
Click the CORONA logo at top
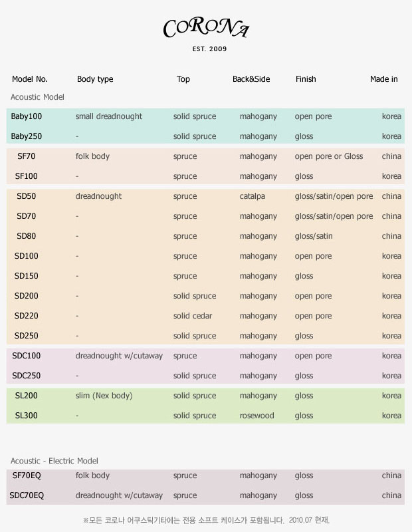(206, 28)
